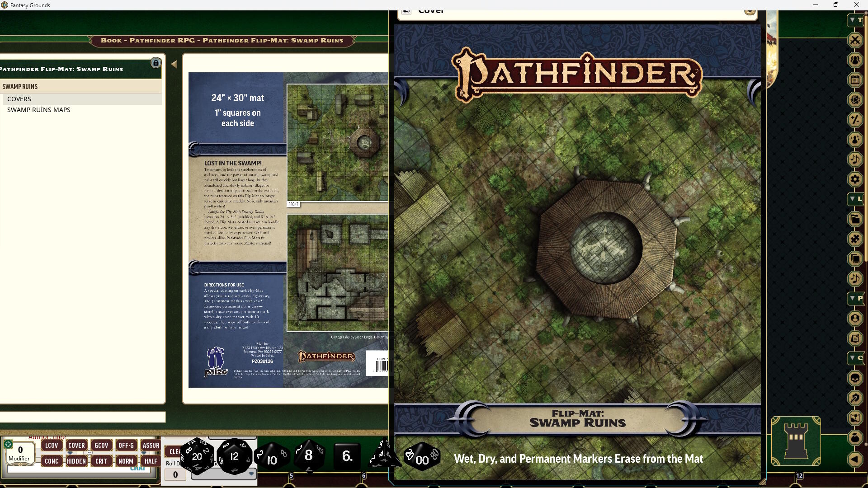Open the calendar icon in sidebar
The width and height of the screenshot is (868, 488).
click(855, 80)
